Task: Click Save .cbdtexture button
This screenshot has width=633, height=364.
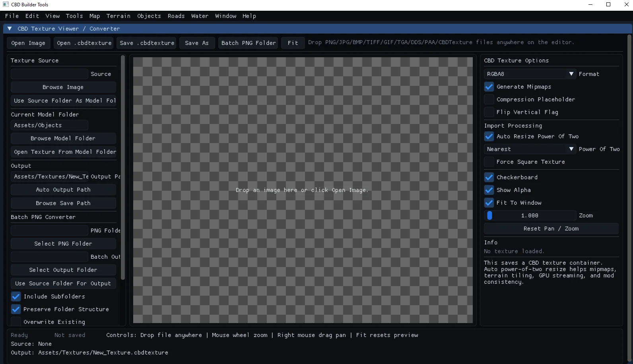Action: click(x=147, y=43)
